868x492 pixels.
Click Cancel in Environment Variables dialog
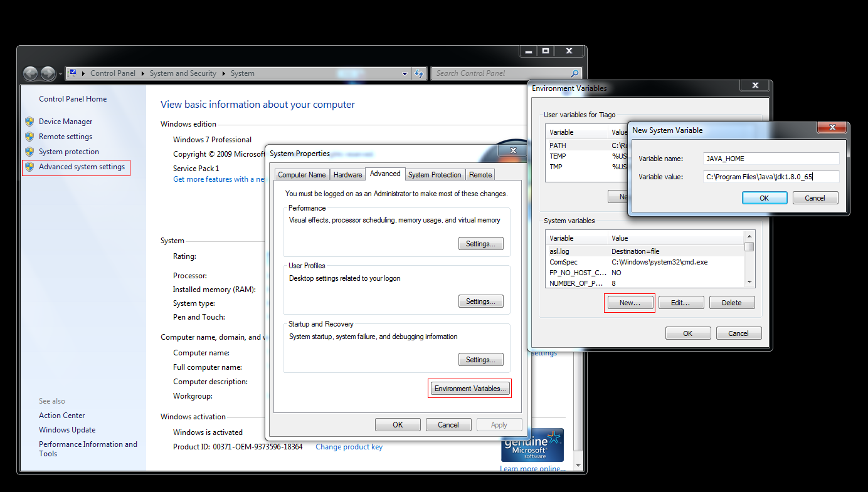click(739, 333)
